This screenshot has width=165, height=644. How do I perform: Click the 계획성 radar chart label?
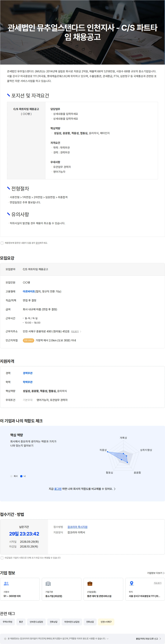(123, 438)
